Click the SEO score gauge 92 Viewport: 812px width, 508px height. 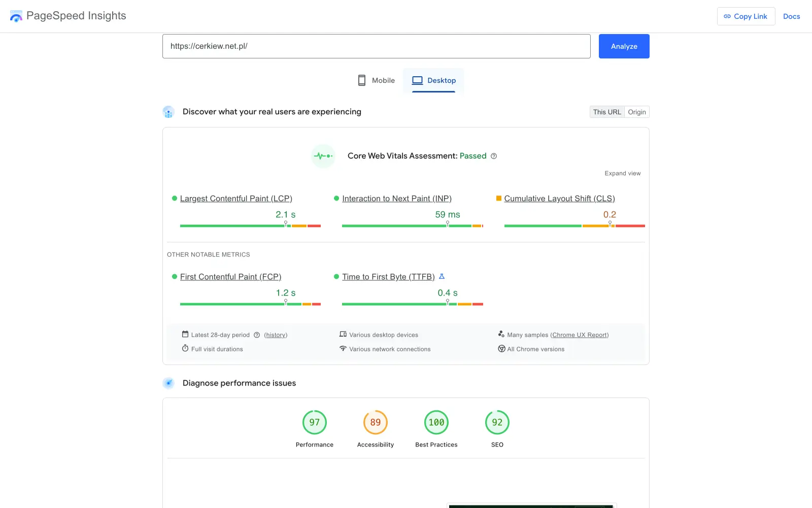pyautogui.click(x=497, y=422)
